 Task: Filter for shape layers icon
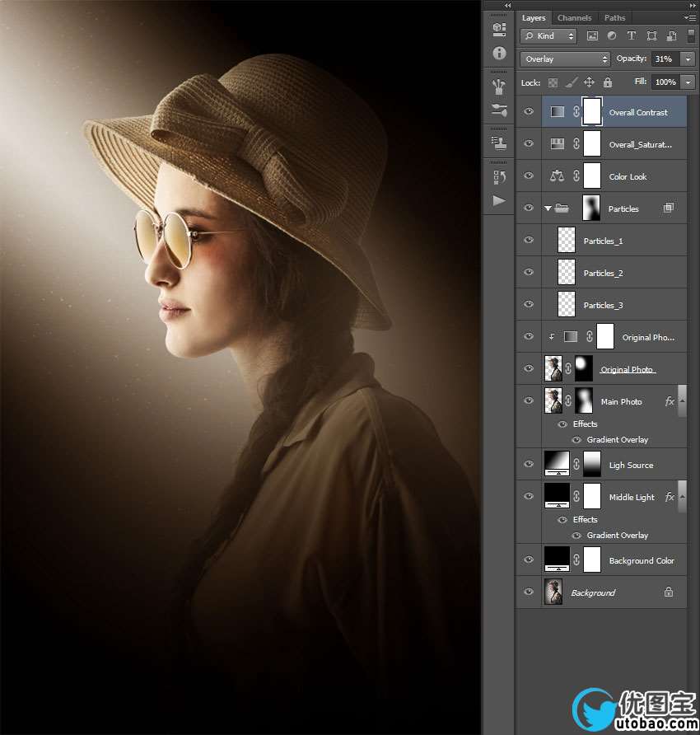[651, 36]
